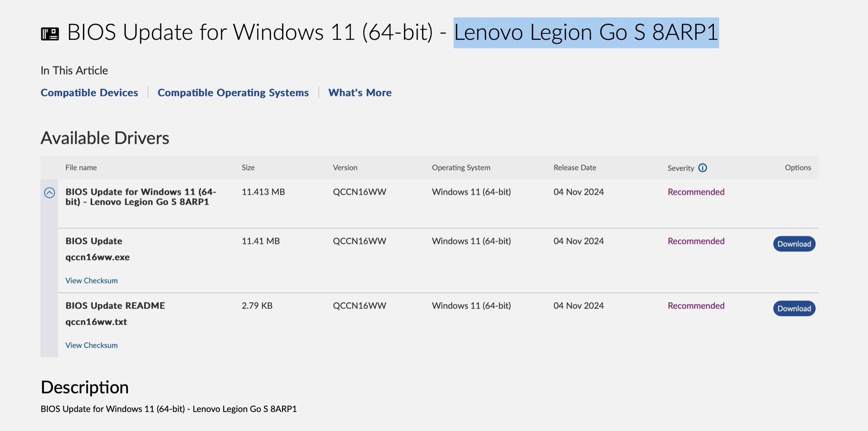868x431 pixels.
Task: Click the File name column header
Action: [x=81, y=168]
